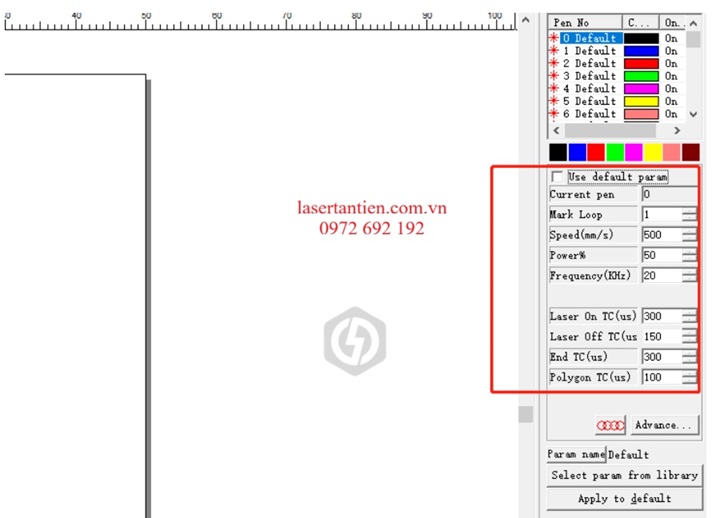
Task: Click the pen 5 red star icon
Action: [x=554, y=101]
